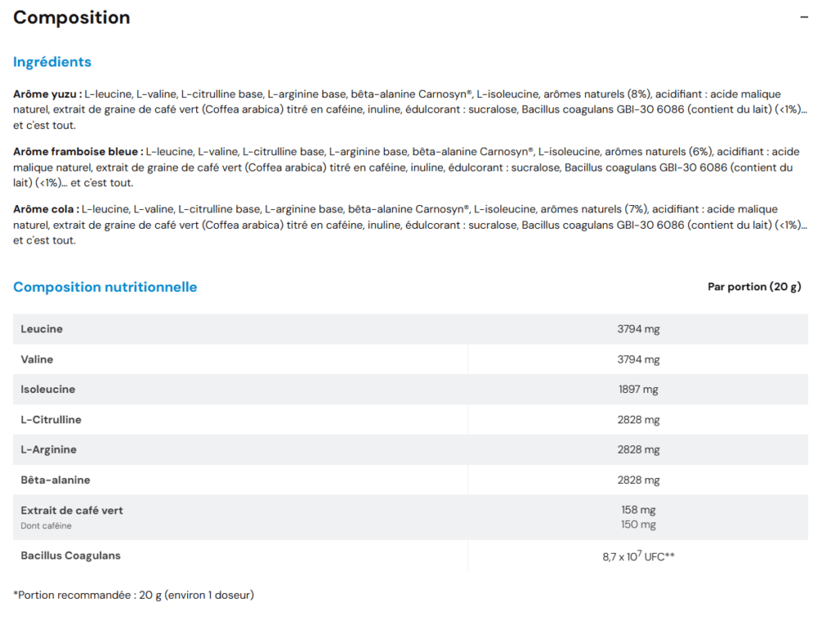
Task: Collapse the Composition section minus icon
Action: click(804, 17)
